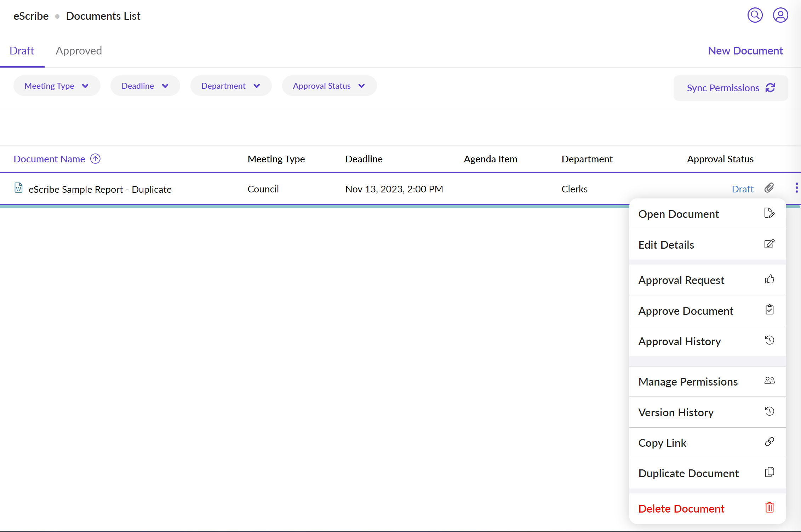Open the attachment paperclip icon on the row
801x532 pixels.
pos(769,188)
